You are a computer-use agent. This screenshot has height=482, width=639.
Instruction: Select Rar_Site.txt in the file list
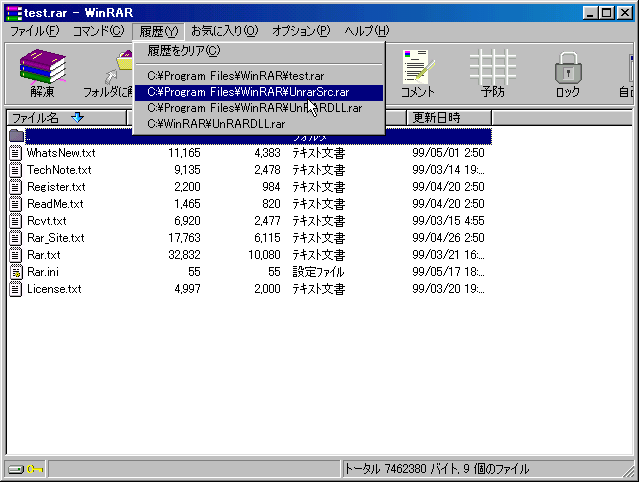pos(55,238)
